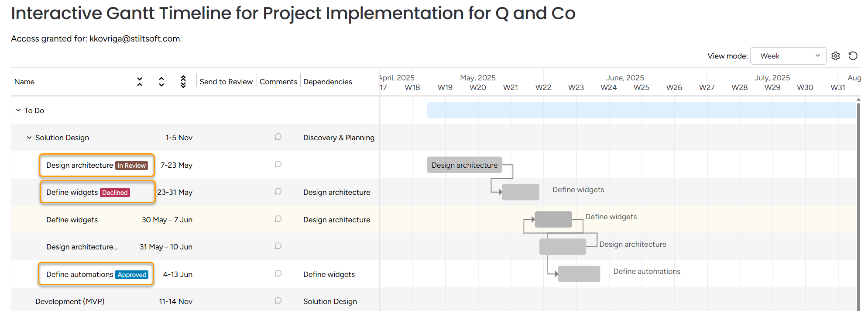Open comment bubble for Development (MVP)
The width and height of the screenshot is (868, 311).
tap(278, 301)
